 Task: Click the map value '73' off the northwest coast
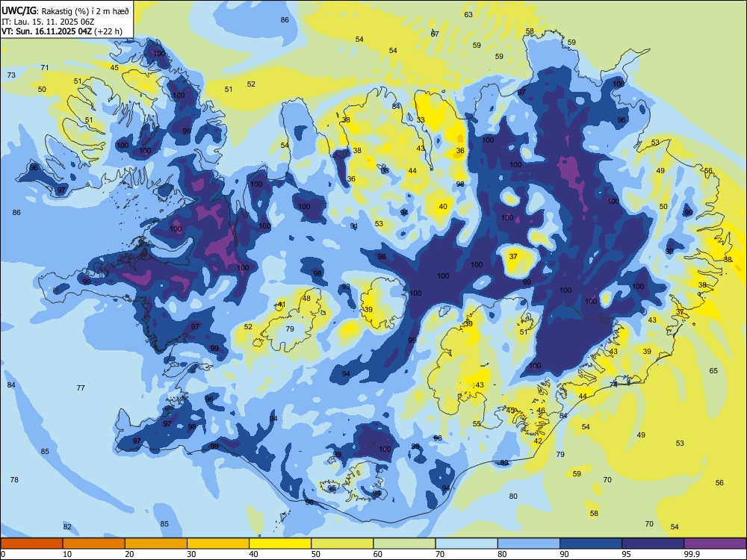click(11, 75)
